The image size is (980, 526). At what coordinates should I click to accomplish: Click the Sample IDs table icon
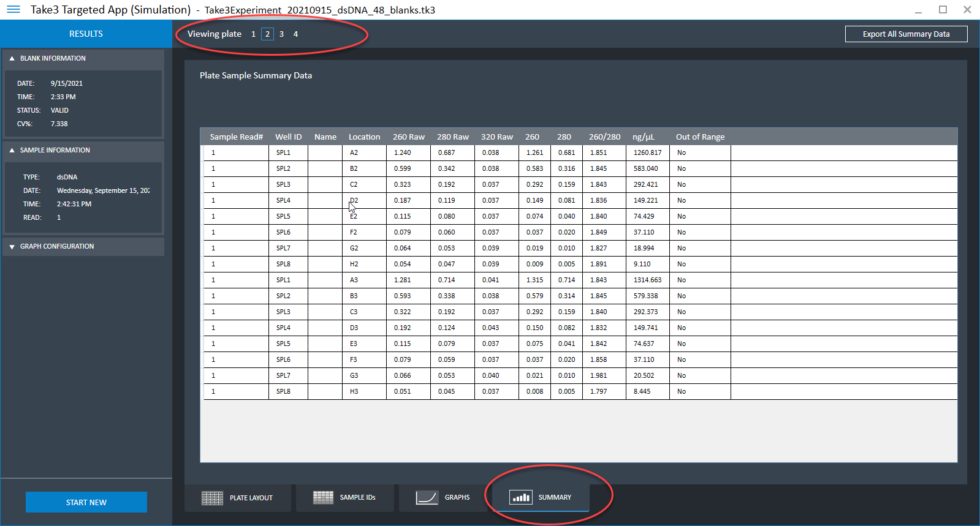tap(323, 497)
